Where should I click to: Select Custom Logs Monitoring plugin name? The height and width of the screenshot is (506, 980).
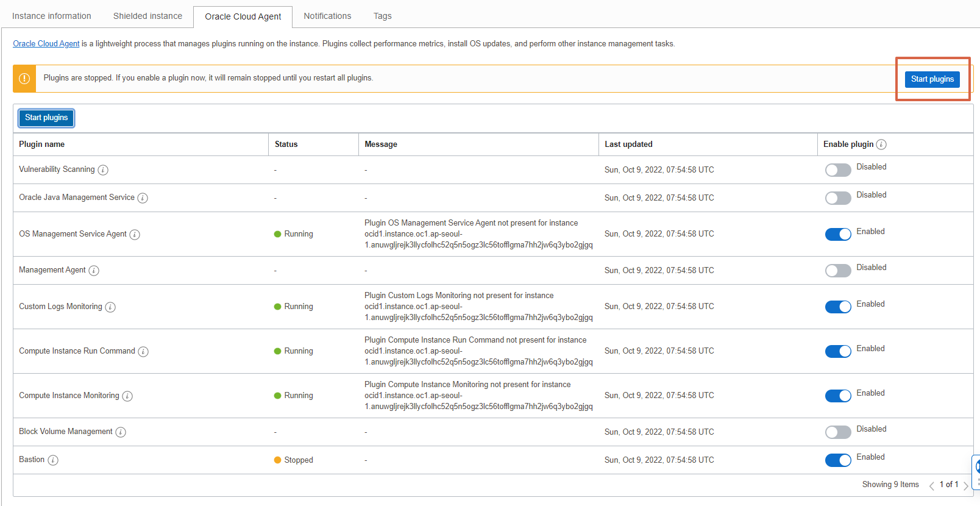pyautogui.click(x=60, y=307)
